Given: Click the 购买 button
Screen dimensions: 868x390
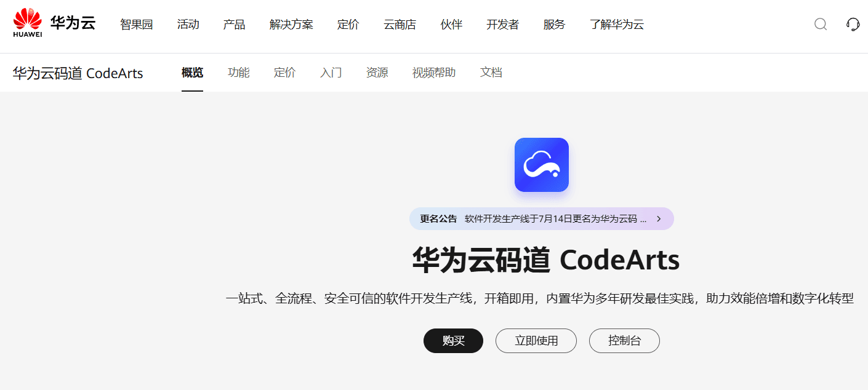Looking at the screenshot, I should click(x=453, y=341).
